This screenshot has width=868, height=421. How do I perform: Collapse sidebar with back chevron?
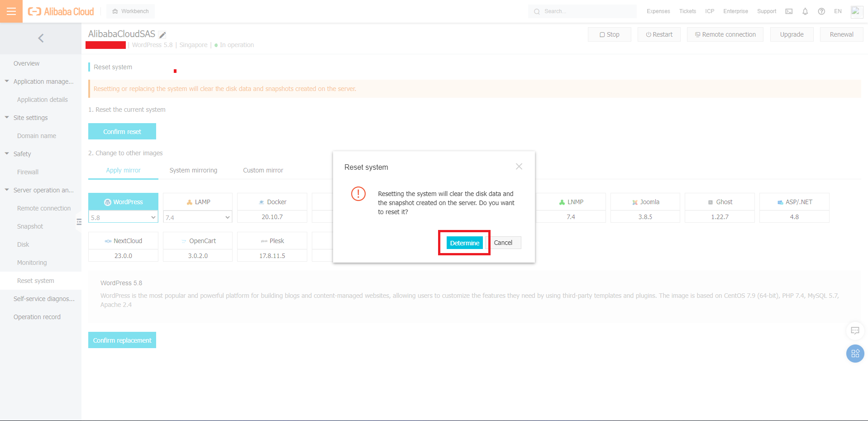(x=41, y=38)
